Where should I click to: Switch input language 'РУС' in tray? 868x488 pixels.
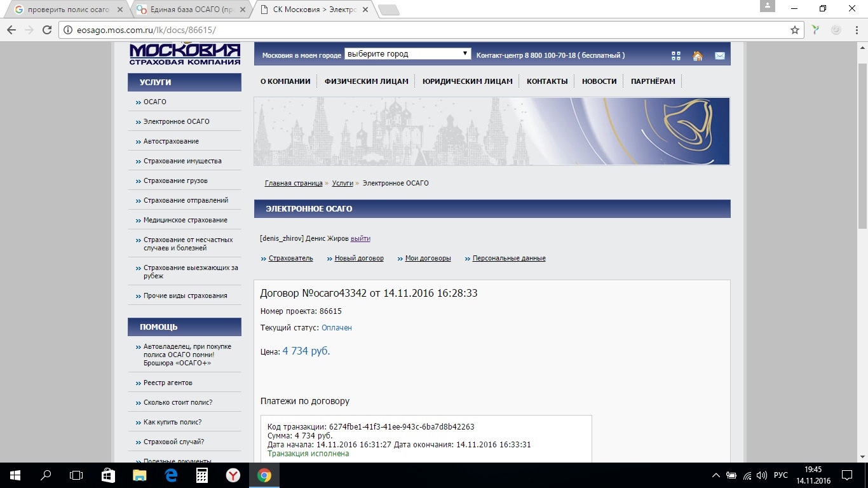tap(781, 475)
